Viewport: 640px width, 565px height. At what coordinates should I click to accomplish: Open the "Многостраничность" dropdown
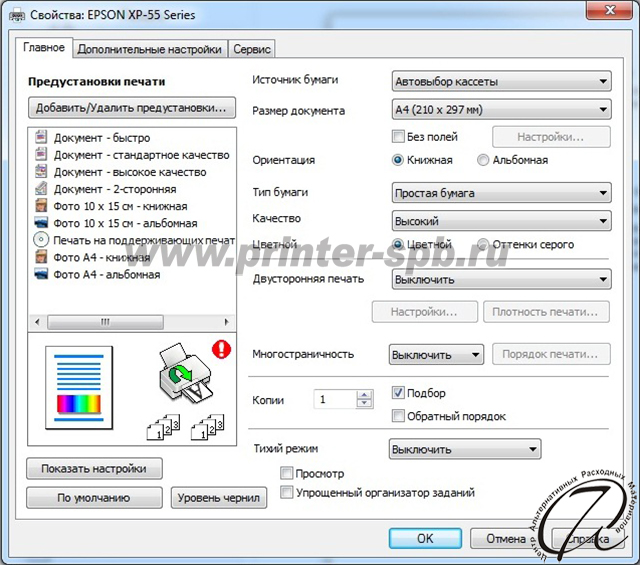pyautogui.click(x=436, y=355)
